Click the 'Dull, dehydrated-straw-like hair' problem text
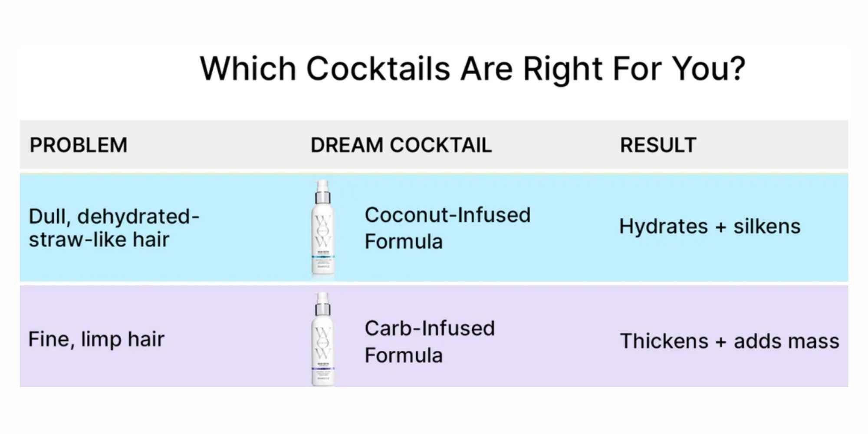This screenshot has height=434, width=868. [114, 228]
